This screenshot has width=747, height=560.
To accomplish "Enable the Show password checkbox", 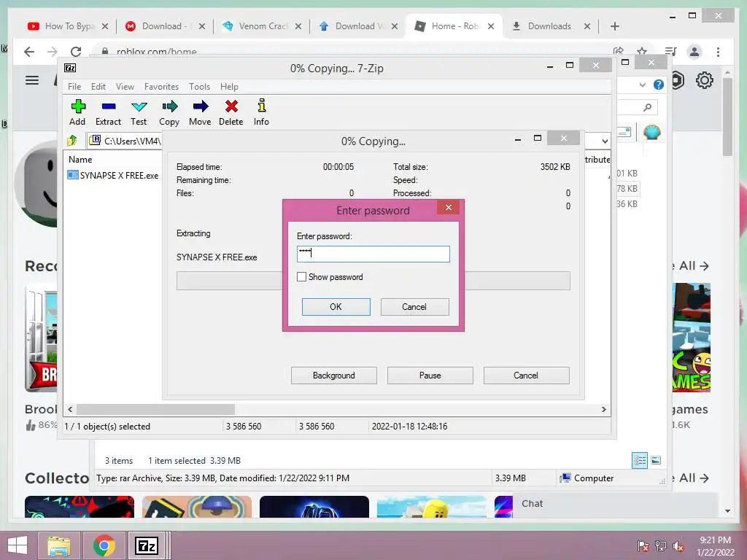I will (301, 276).
